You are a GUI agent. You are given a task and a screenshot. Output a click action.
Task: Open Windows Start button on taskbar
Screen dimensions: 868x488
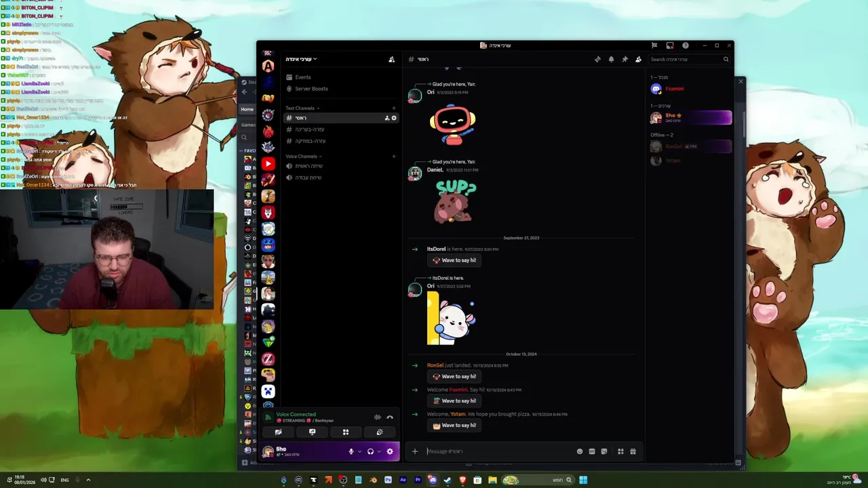[x=583, y=480]
